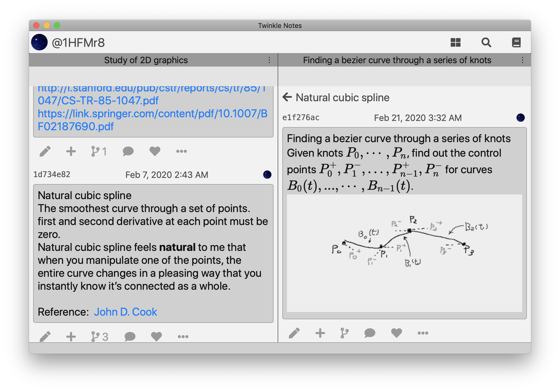560x392 pixels.
Task: Open the notebook book icon
Action: click(x=516, y=42)
